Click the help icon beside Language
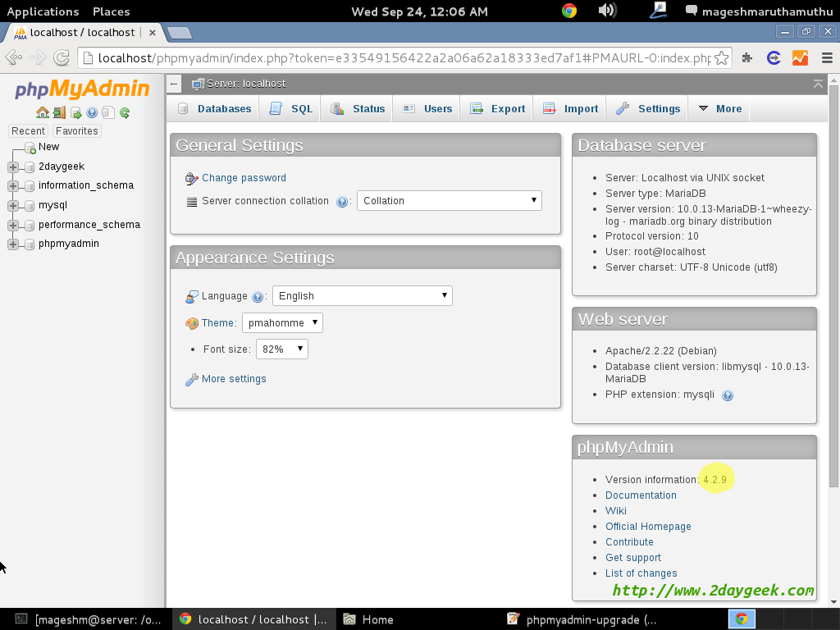Screen dimensions: 840x630 click(258, 297)
